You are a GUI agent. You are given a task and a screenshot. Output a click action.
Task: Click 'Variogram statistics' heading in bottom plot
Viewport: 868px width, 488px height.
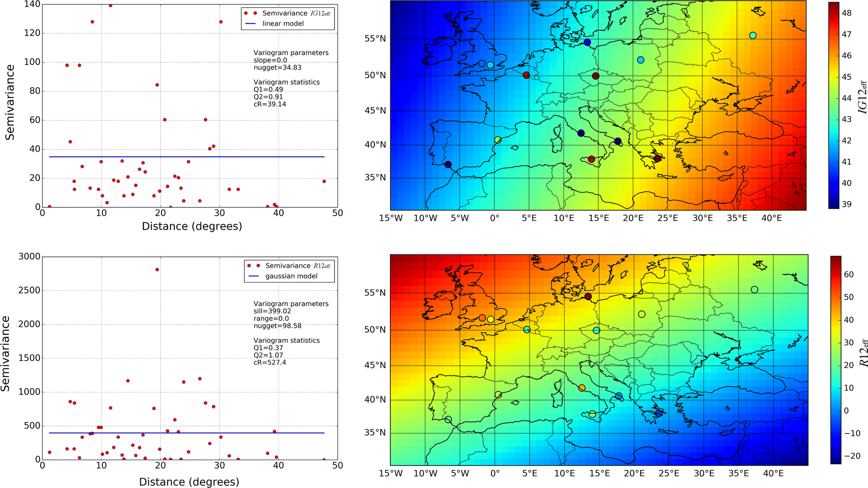click(x=286, y=341)
